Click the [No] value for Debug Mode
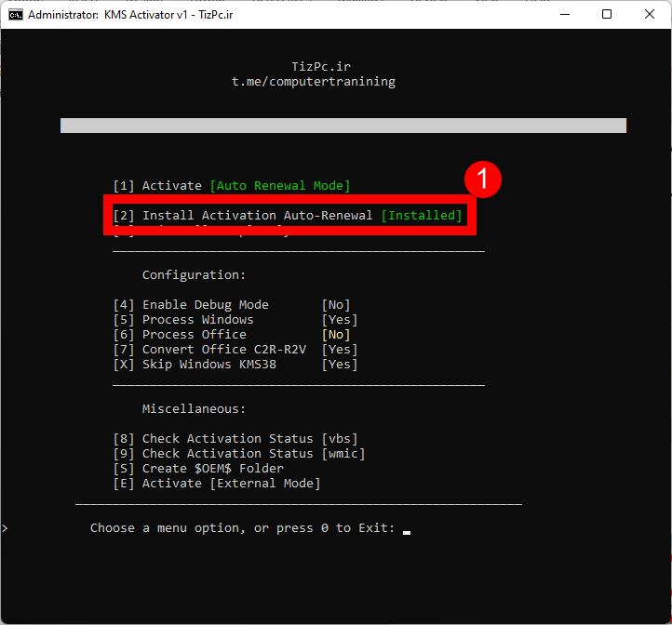Screen dimensions: 672x625 [336, 304]
